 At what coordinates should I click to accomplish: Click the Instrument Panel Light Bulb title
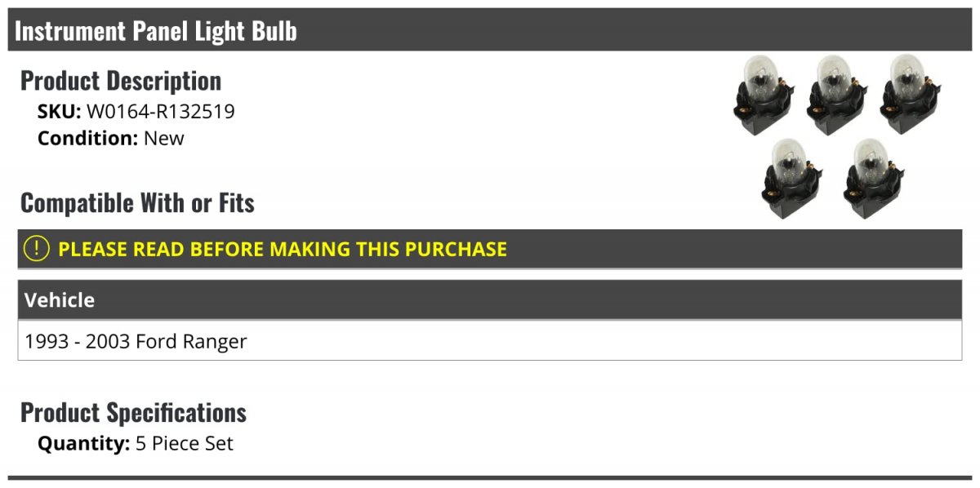coord(155,31)
